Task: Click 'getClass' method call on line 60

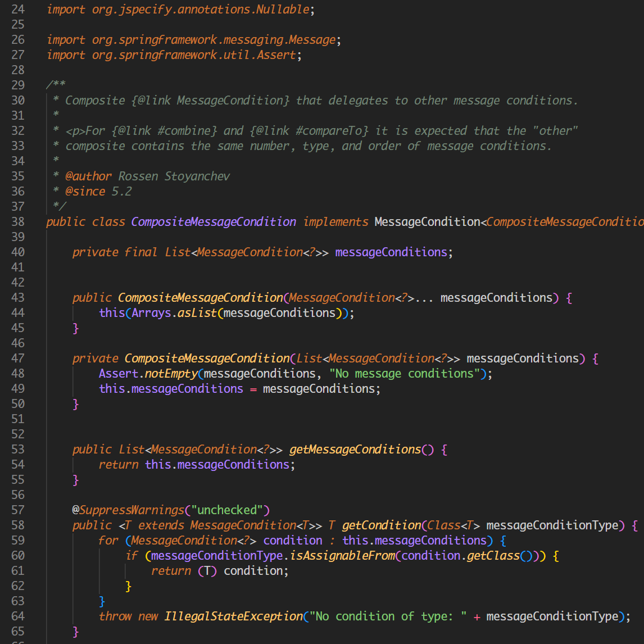Action: 493,556
